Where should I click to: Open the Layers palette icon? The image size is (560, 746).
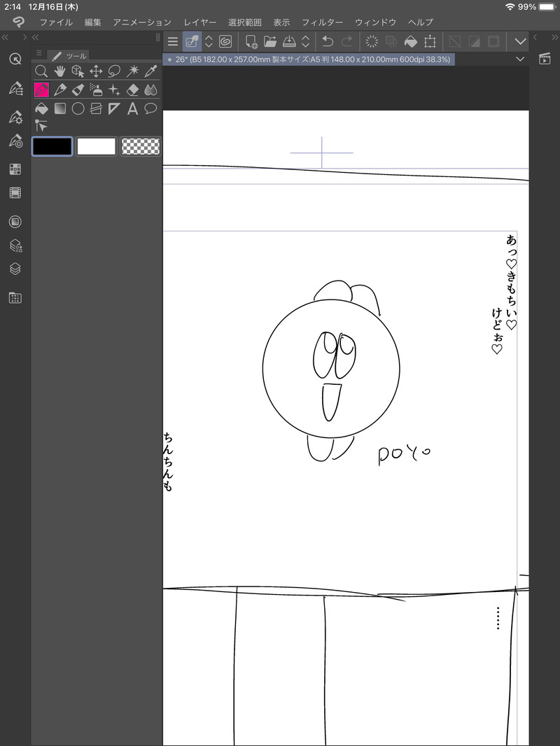[x=15, y=269]
